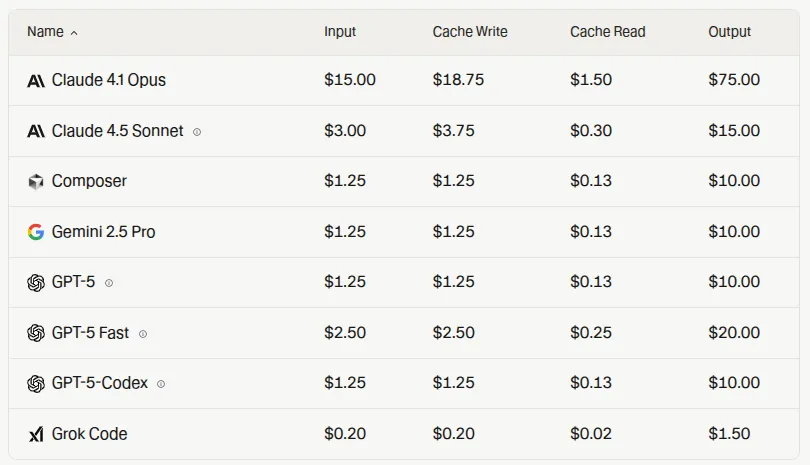The image size is (810, 465).
Task: Click the Composer cube icon
Action: click(36, 181)
